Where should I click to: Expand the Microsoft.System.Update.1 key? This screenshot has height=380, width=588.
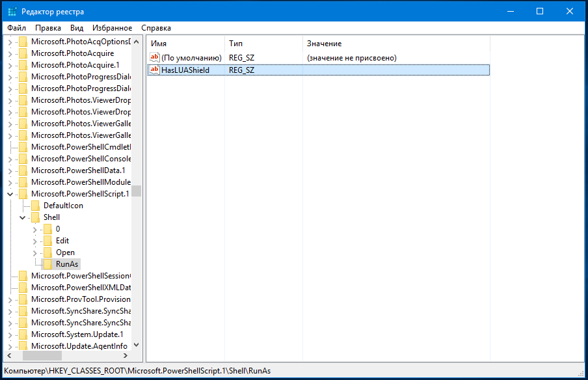(x=10, y=334)
